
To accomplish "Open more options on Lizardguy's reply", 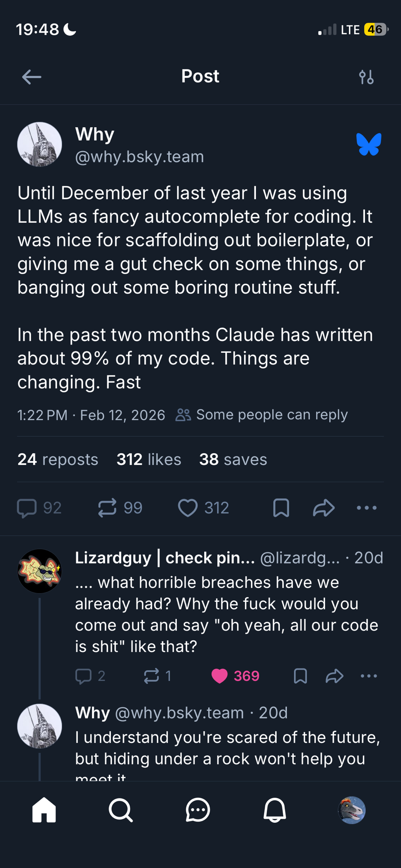I will (369, 676).
